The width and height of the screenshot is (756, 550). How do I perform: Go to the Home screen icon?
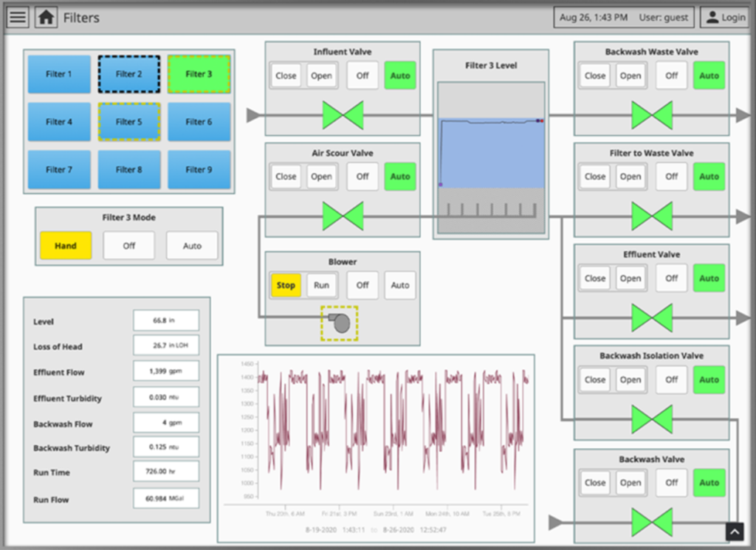(x=47, y=18)
